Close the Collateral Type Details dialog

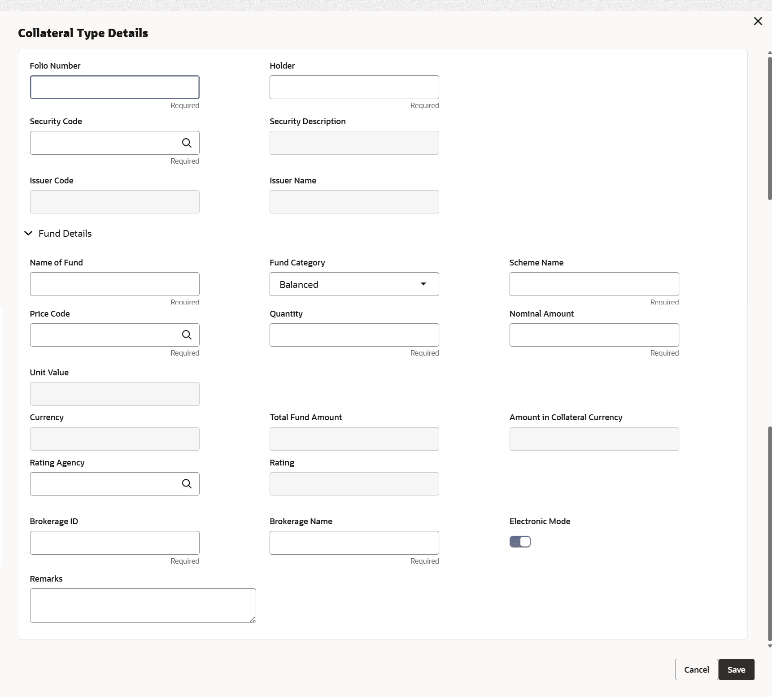coord(758,21)
